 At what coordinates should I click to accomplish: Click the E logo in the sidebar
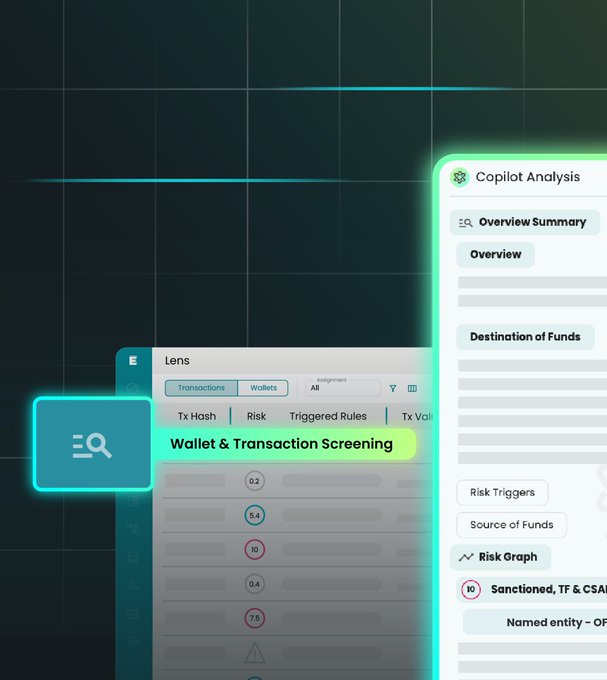pos(133,360)
